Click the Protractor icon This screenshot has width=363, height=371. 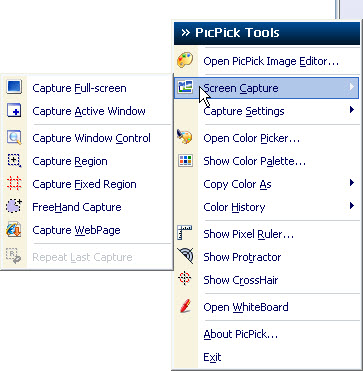click(185, 256)
